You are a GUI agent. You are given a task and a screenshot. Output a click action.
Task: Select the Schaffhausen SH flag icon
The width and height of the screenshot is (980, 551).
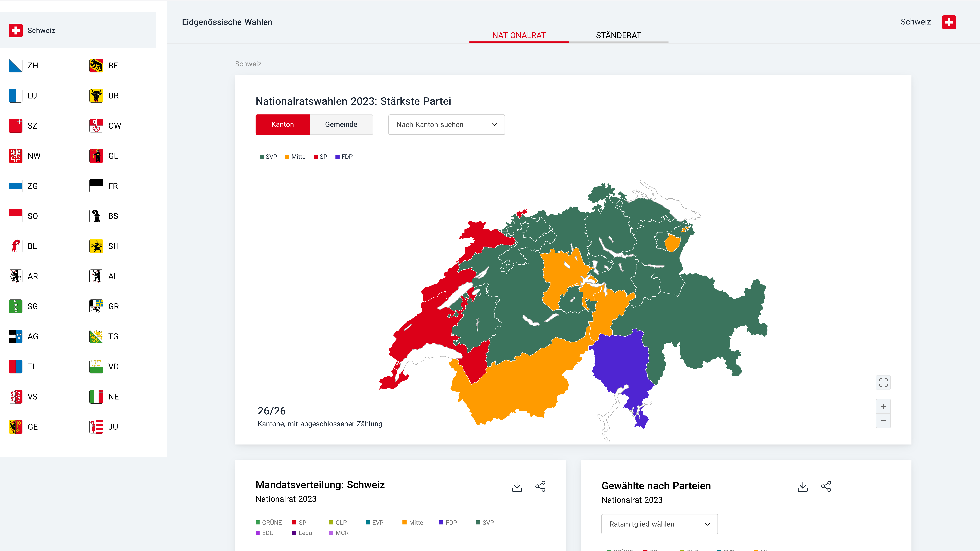point(96,246)
